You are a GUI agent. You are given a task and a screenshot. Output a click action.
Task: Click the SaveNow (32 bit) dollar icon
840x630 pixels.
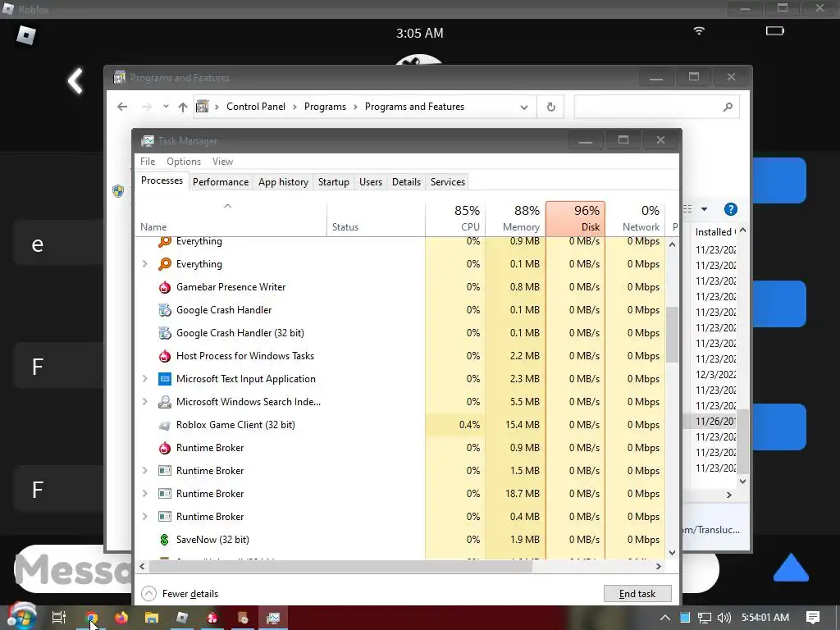click(164, 540)
